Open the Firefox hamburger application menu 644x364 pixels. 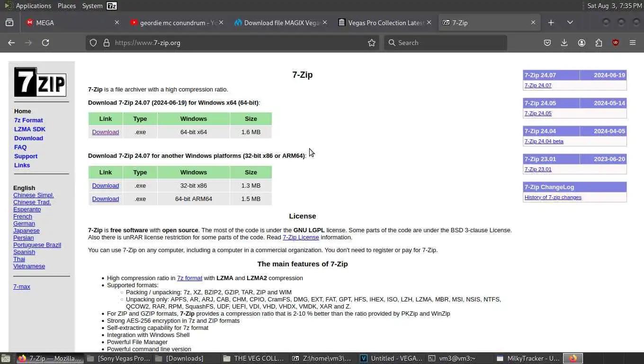pos(633,43)
